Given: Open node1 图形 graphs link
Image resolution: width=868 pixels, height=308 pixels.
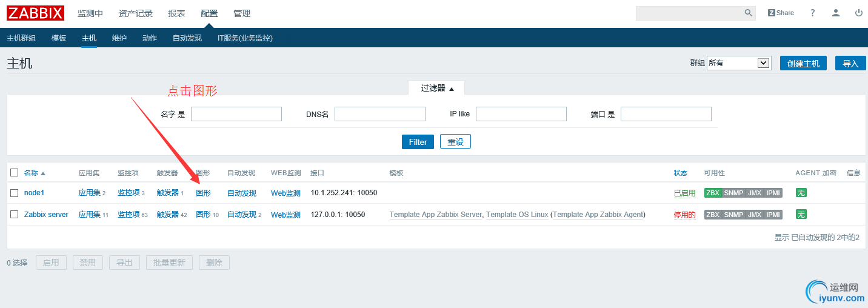Looking at the screenshot, I should pos(204,193).
